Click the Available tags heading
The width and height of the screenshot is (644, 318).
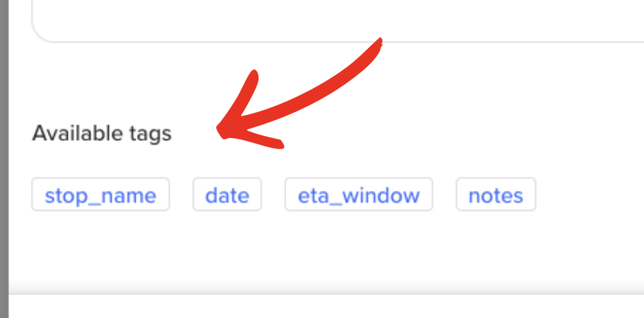point(102,133)
